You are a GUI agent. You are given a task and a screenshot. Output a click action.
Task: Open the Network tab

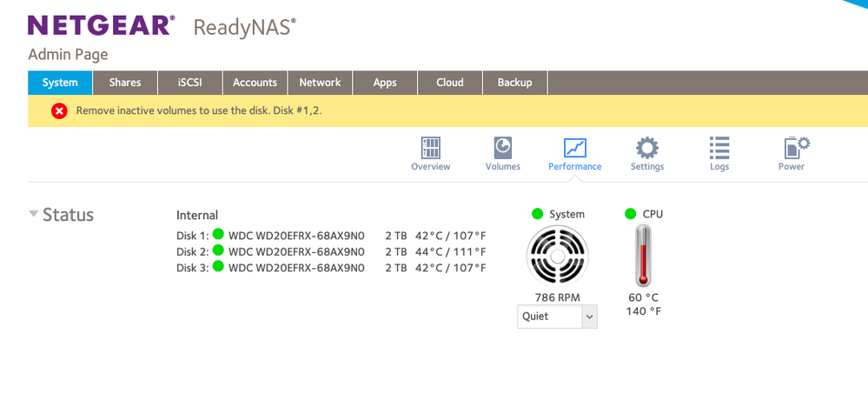tap(320, 83)
